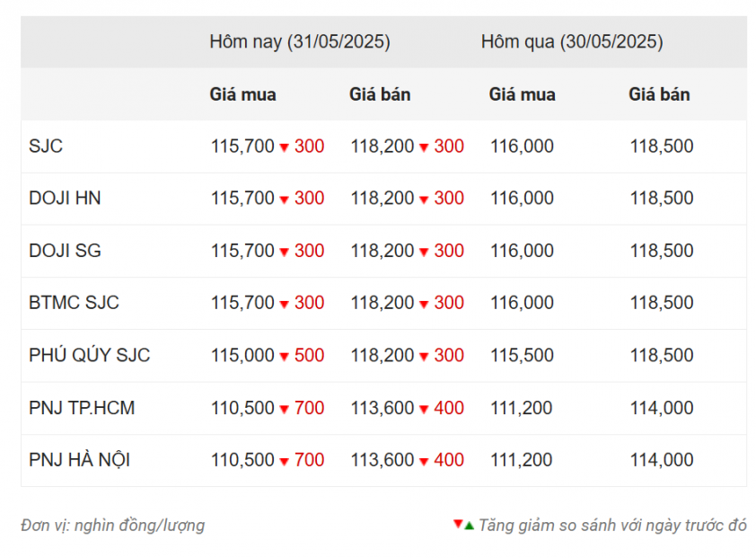756x558 pixels.
Task: Click the red down arrow beside PHÚ QUÝ SJC 115,000
Action: [x=285, y=357]
